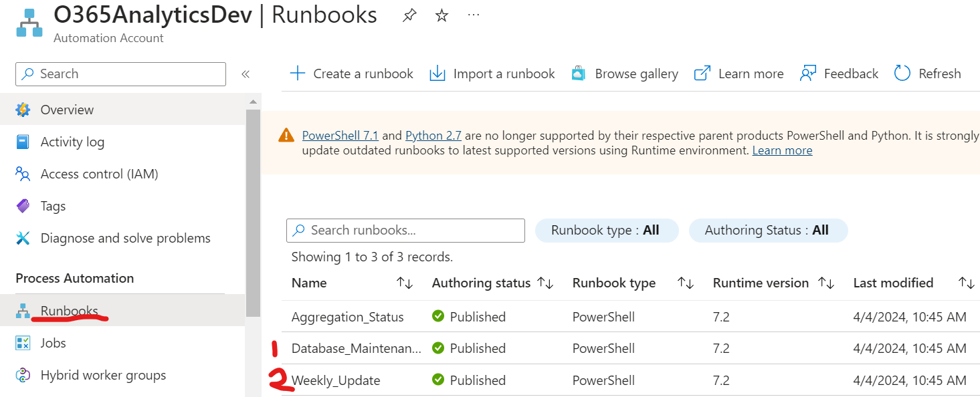Click Published status icon for Weekly_Update
980x397 pixels.
tap(438, 380)
